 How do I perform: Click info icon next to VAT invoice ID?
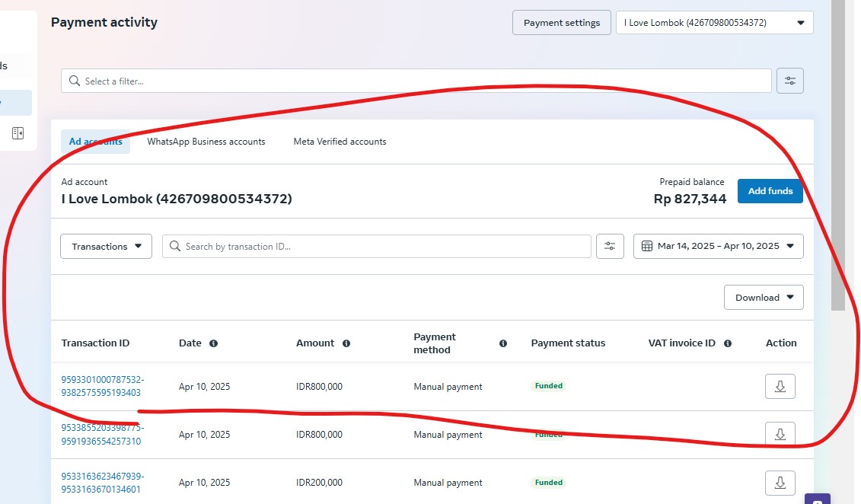pyautogui.click(x=728, y=343)
